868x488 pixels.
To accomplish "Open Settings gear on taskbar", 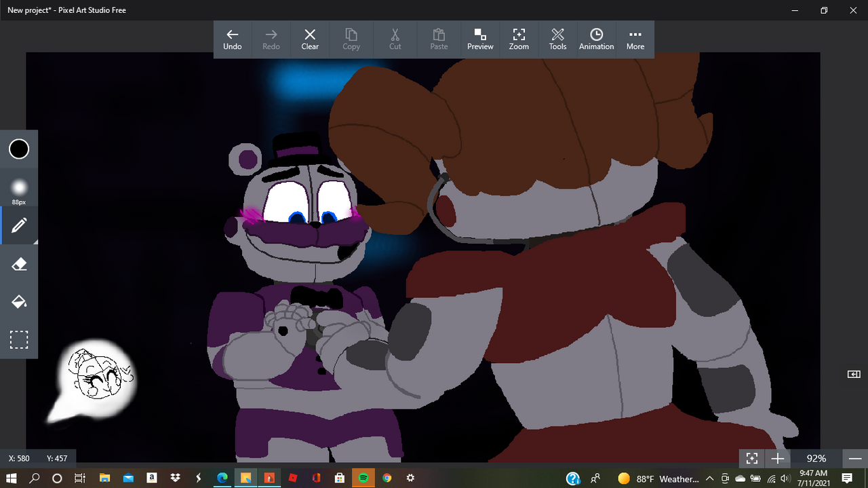I will 410,478.
